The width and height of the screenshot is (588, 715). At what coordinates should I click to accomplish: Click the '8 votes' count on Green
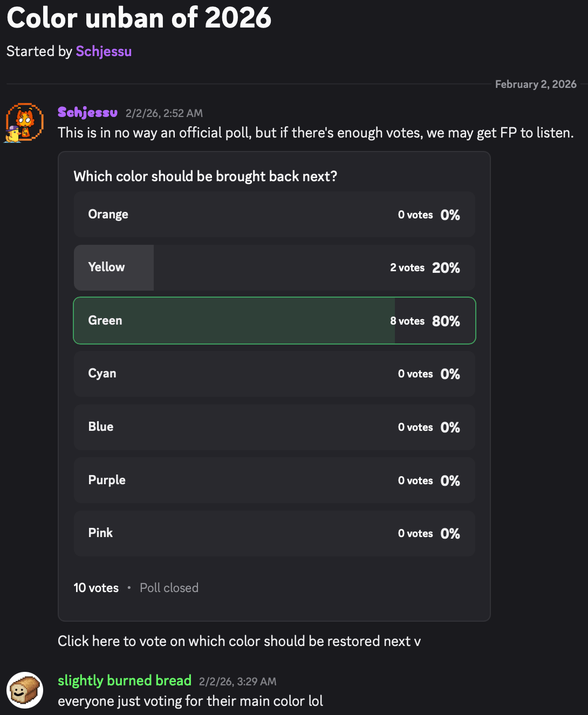pos(407,321)
